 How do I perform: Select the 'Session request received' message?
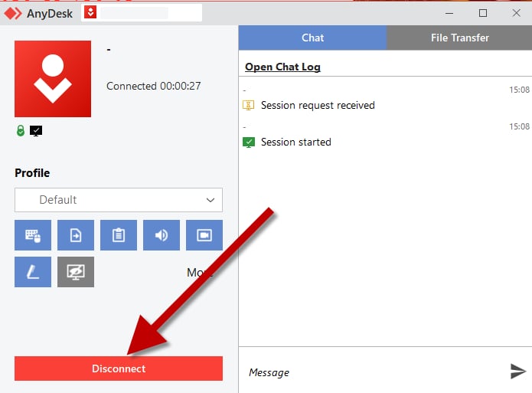pos(318,105)
